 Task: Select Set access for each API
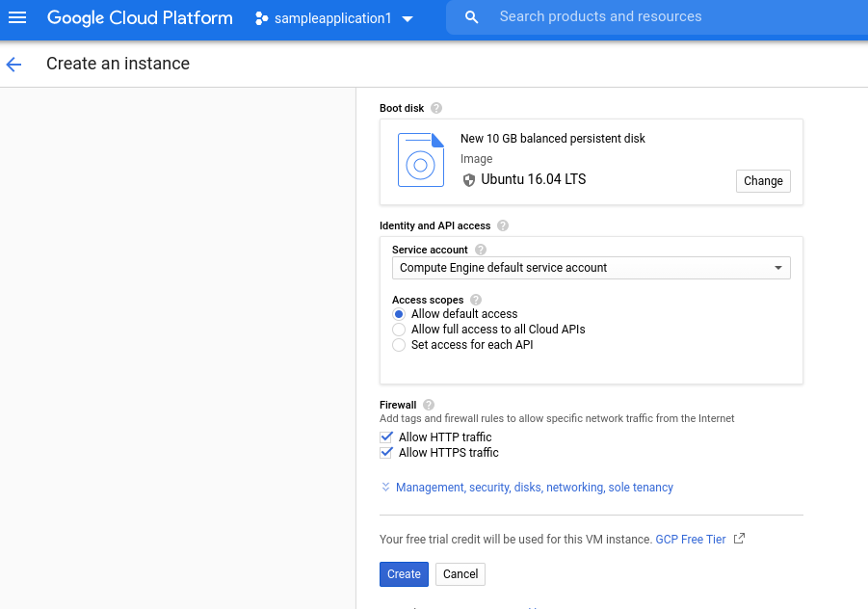point(399,345)
